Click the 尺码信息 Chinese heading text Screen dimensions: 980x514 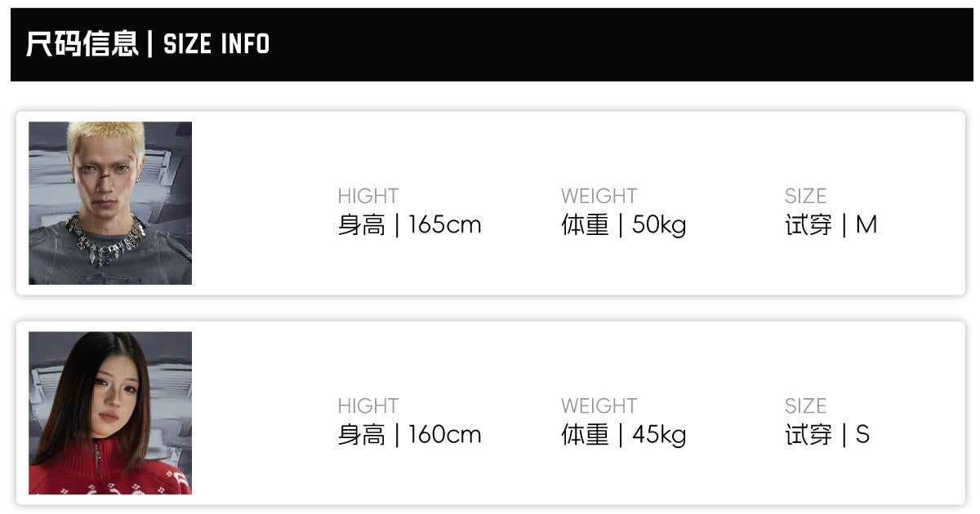(x=82, y=44)
